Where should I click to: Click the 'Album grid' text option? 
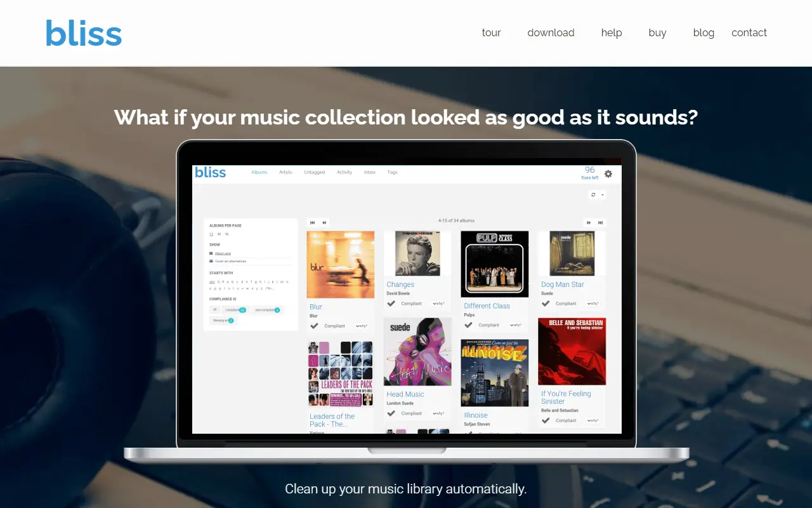(223, 253)
